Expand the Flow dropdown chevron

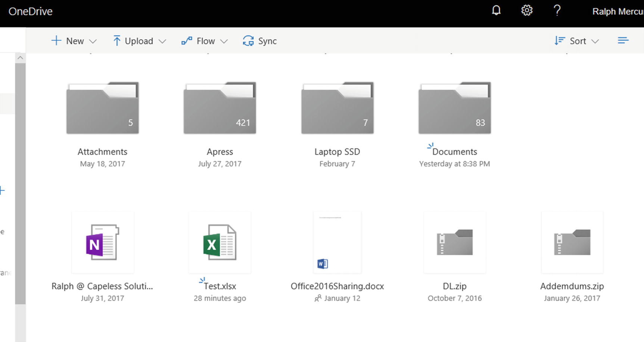(x=224, y=41)
